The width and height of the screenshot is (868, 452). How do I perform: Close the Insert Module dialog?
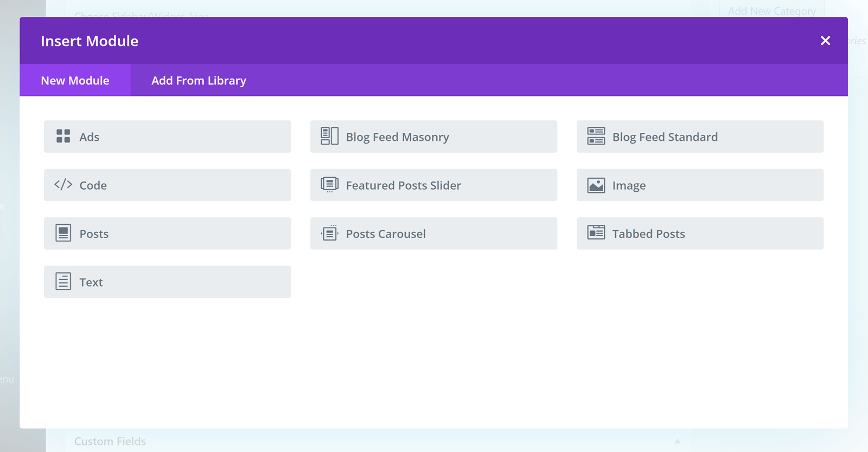[825, 41]
